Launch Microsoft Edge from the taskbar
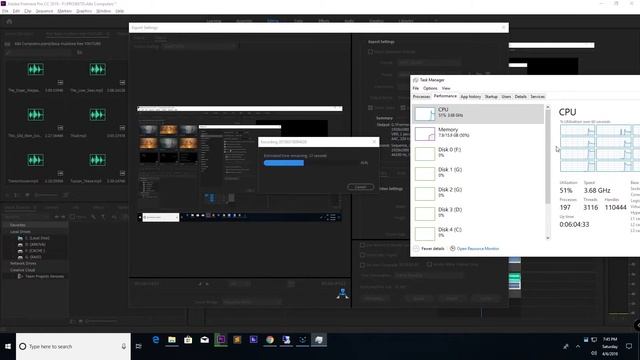 [x=156, y=340]
